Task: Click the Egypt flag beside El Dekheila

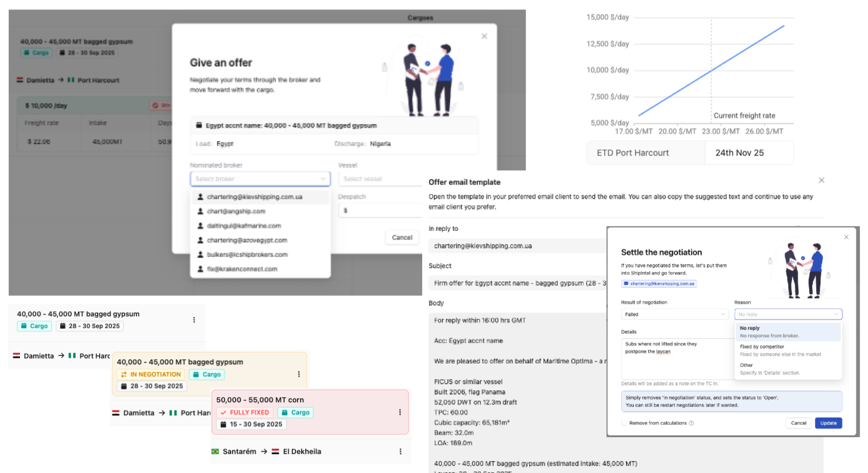Action: (276, 452)
